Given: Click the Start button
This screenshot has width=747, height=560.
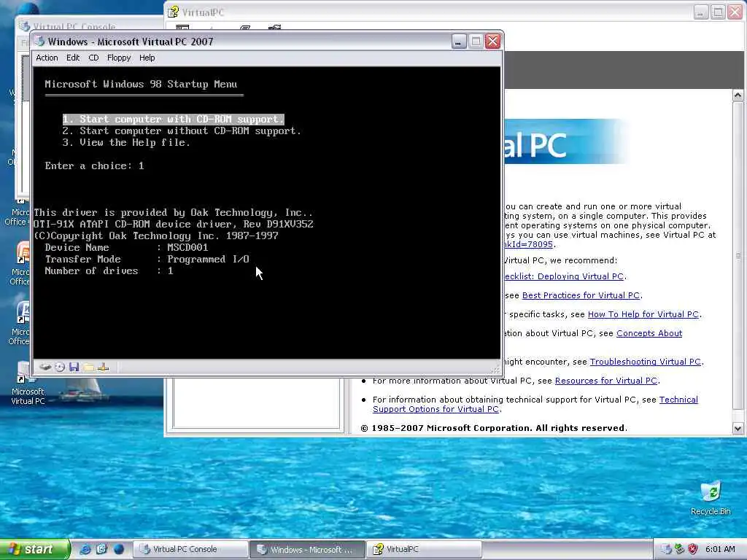Looking at the screenshot, I should (34, 550).
